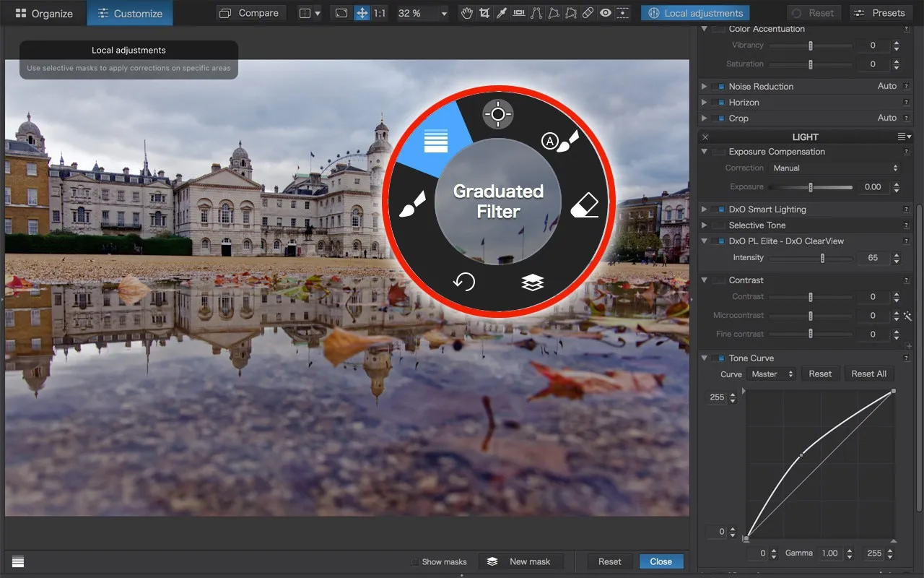
Task: Select the Crop tool in the top toolbar
Action: (484, 13)
